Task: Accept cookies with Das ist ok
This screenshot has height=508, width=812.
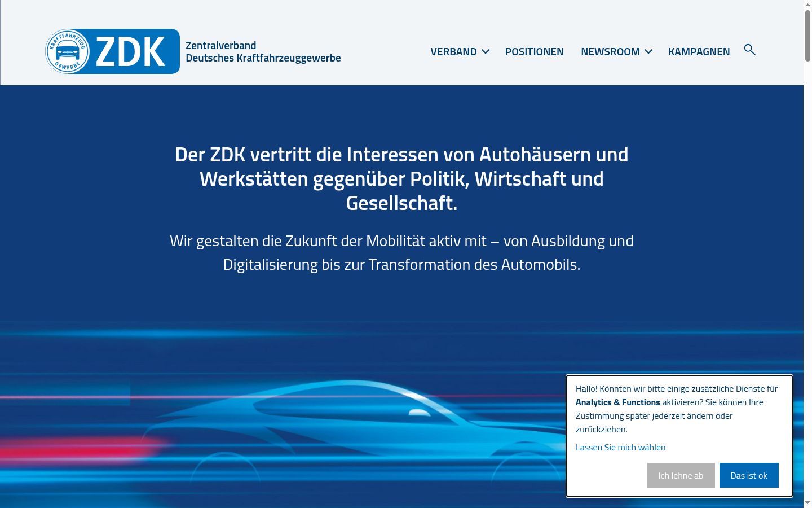Action: click(749, 475)
